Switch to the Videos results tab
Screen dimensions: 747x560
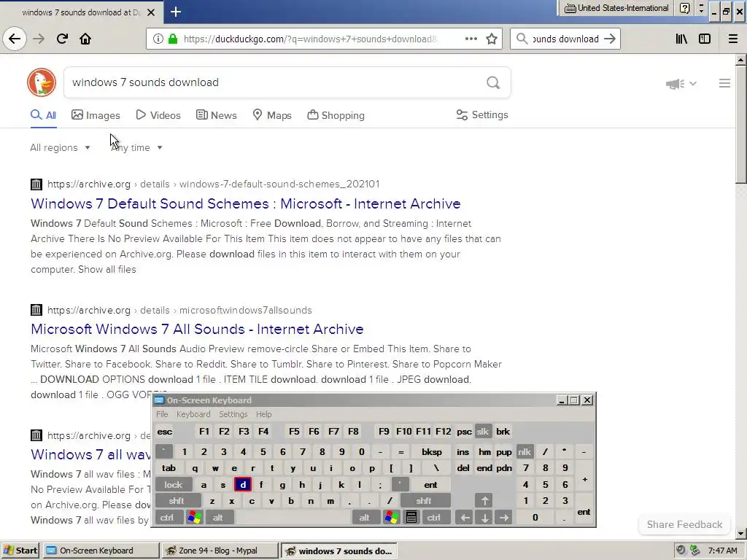pyautogui.click(x=158, y=115)
